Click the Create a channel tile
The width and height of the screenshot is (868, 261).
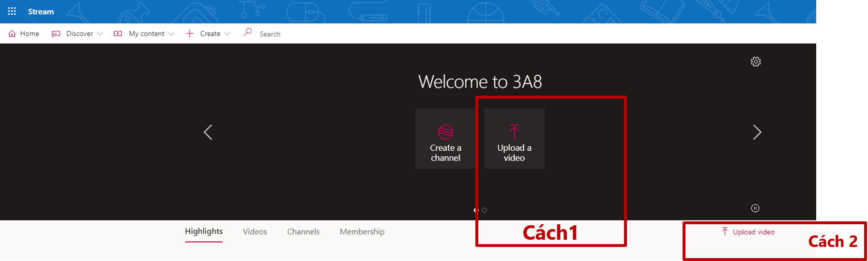445,139
